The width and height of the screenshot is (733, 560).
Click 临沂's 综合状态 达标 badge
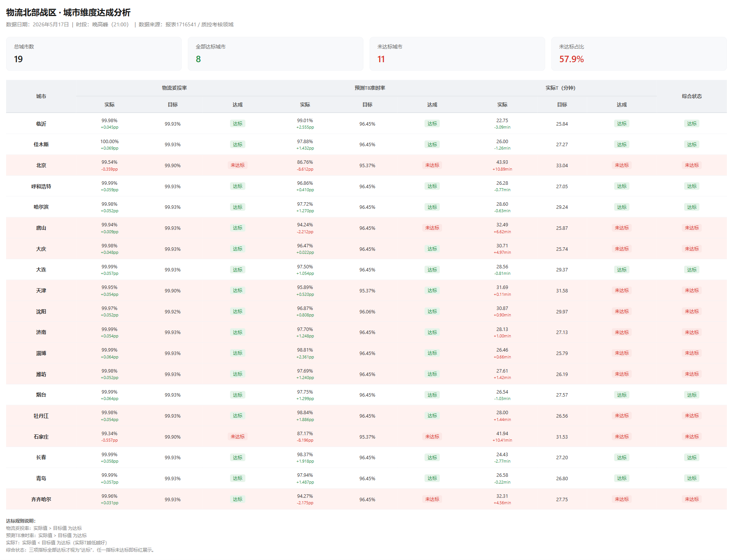692,124
